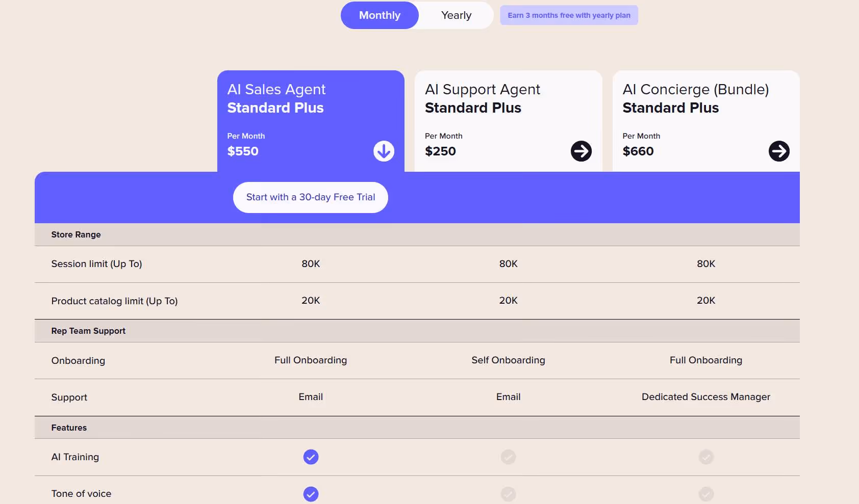
Task: Select the Monthly billing option
Action: (x=380, y=15)
